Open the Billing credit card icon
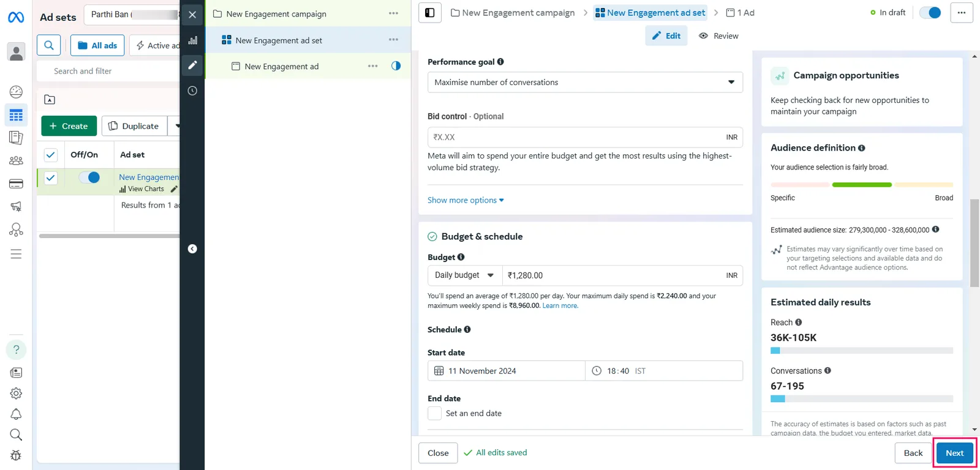The image size is (980, 470). [16, 184]
